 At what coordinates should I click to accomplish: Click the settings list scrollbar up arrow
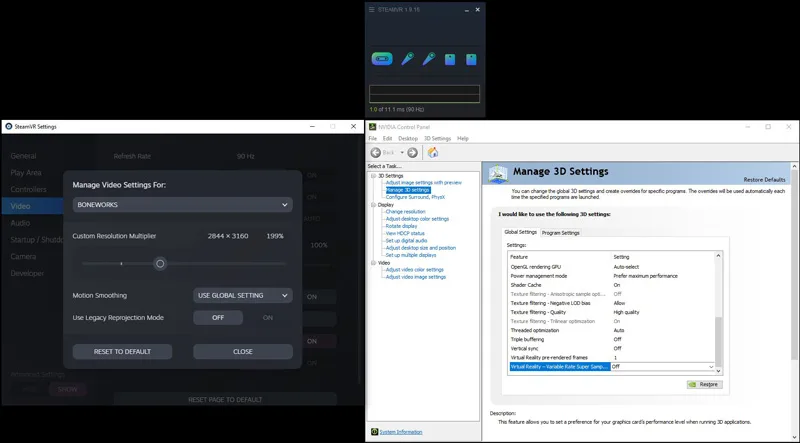pos(718,256)
